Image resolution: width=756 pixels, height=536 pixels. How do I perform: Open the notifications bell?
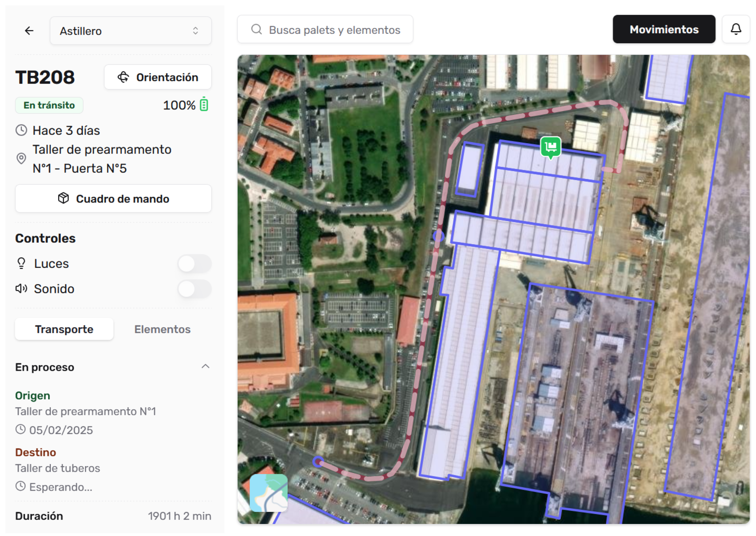tap(736, 29)
